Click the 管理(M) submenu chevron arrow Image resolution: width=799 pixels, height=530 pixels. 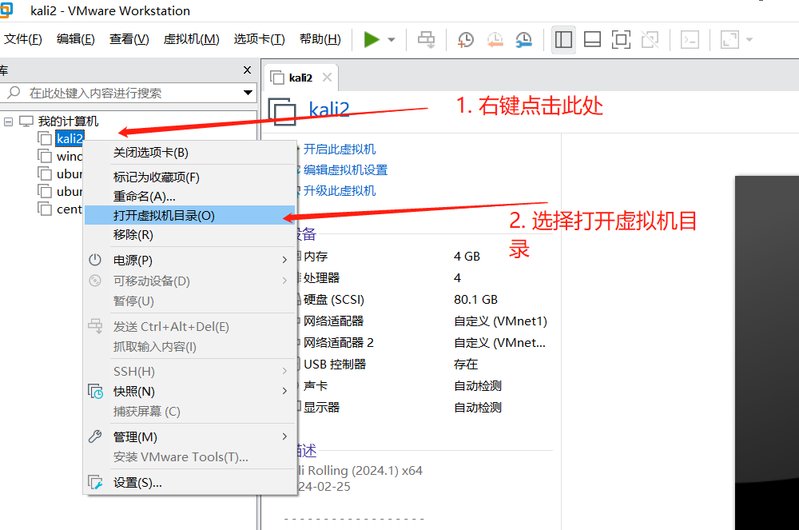tap(284, 437)
